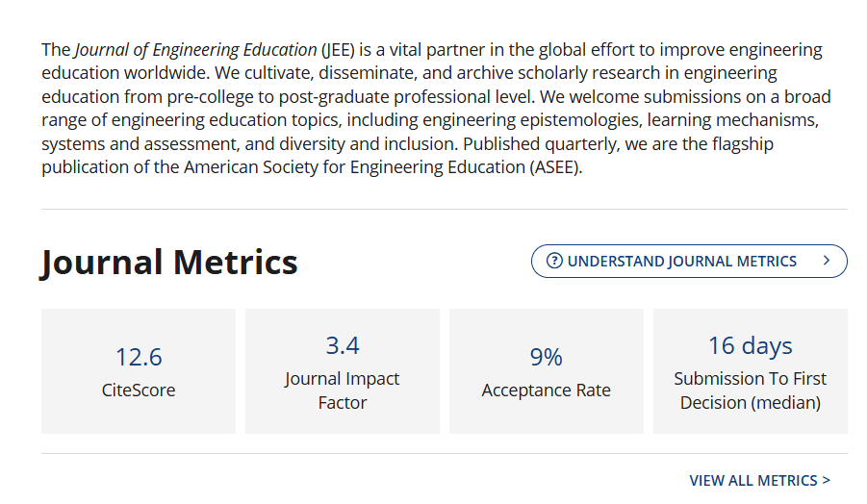867x504 pixels.
Task: Click the Journal Metrics heading
Action: (169, 262)
